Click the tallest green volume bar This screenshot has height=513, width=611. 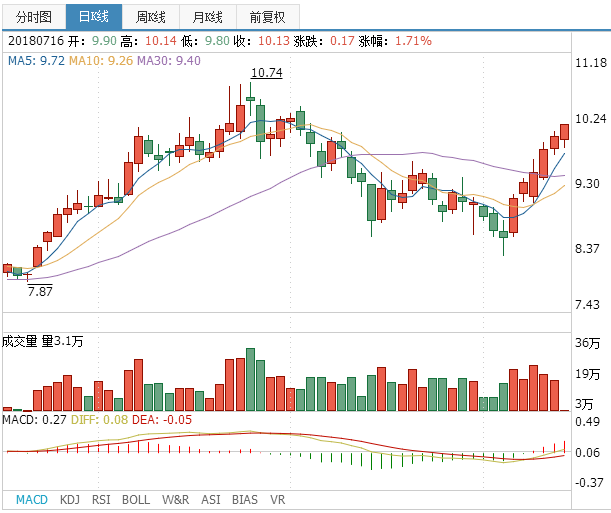251,379
